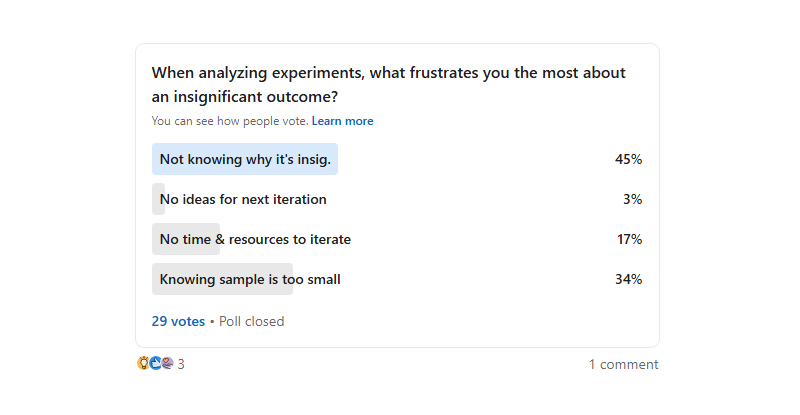This screenshot has width=800, height=415.
Task: Click the purple support reaction icon
Action: coord(167,363)
